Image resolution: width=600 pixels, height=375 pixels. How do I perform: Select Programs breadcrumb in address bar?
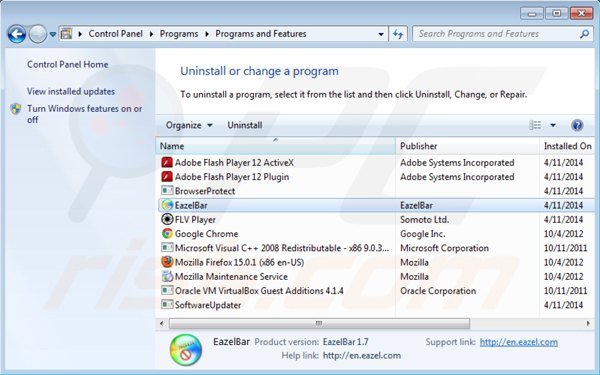(x=179, y=34)
